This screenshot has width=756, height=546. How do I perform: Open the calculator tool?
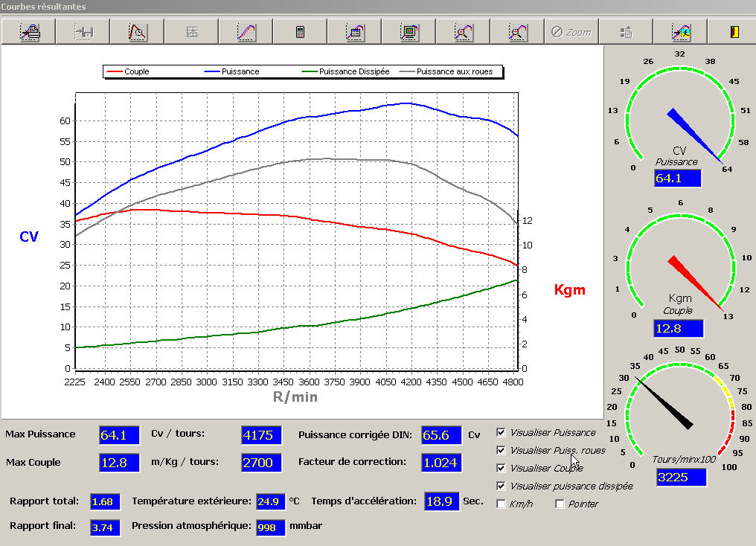coord(300,32)
